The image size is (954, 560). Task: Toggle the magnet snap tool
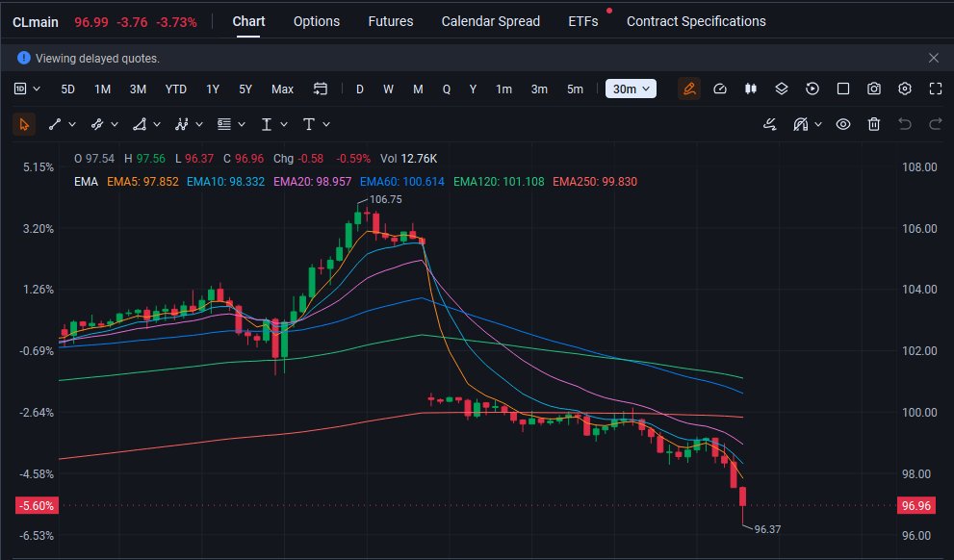[801, 124]
